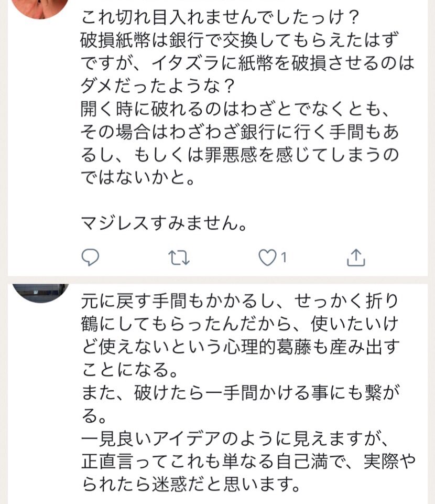435x504 pixels.
Task: Open the second commenter's dark profile avatar
Action: click(x=39, y=292)
